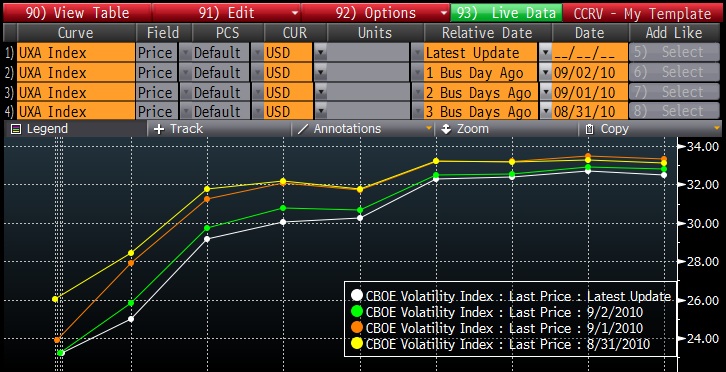Open row 1 PCS Default dropdown arrow
This screenshot has width=726, height=372.
(x=256, y=53)
